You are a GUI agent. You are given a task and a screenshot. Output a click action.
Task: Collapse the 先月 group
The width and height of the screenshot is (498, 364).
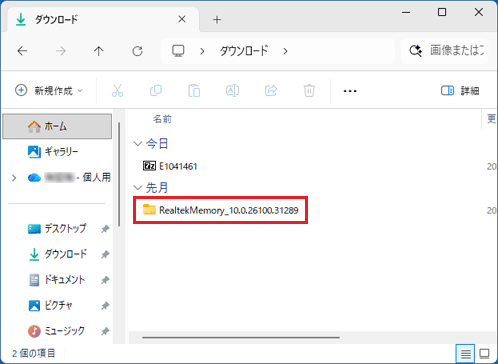[138, 188]
